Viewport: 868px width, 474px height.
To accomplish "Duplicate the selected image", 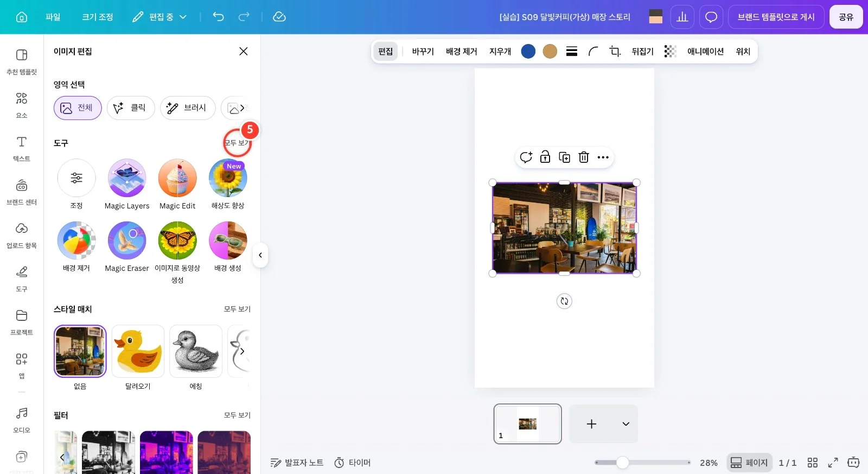I will coord(565,157).
